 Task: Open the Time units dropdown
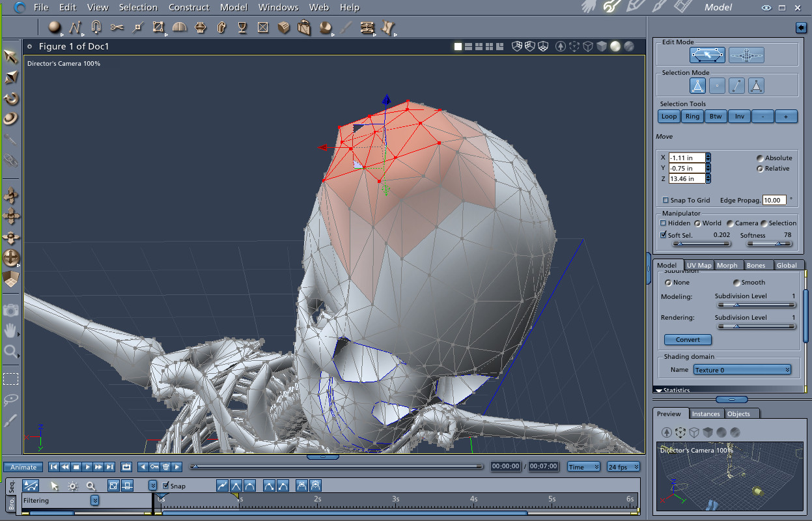coord(583,467)
